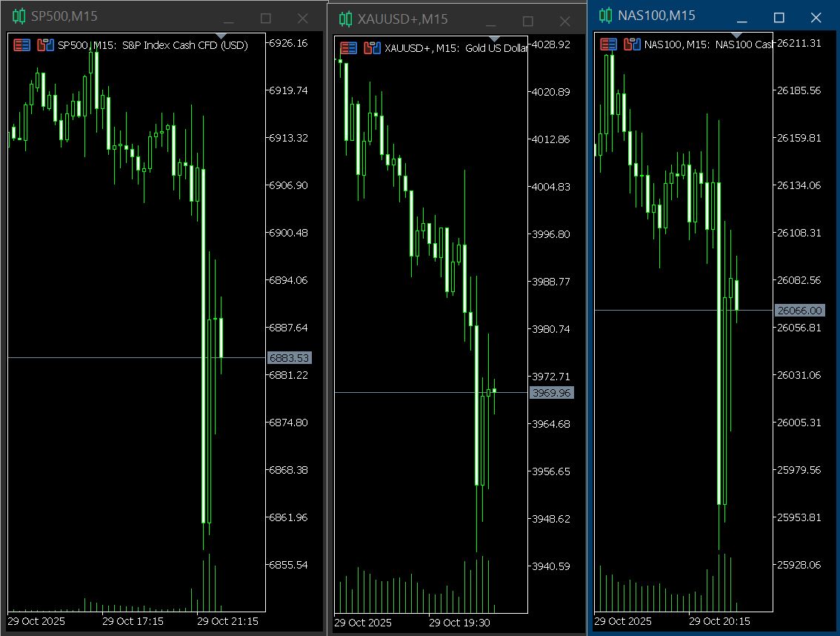Click the candlestick icon in NAS100,M15 title bar
This screenshot has height=636, width=840.
tap(605, 16)
